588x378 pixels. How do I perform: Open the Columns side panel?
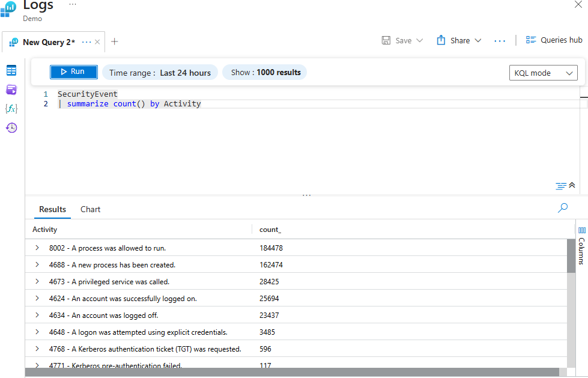coord(581,246)
